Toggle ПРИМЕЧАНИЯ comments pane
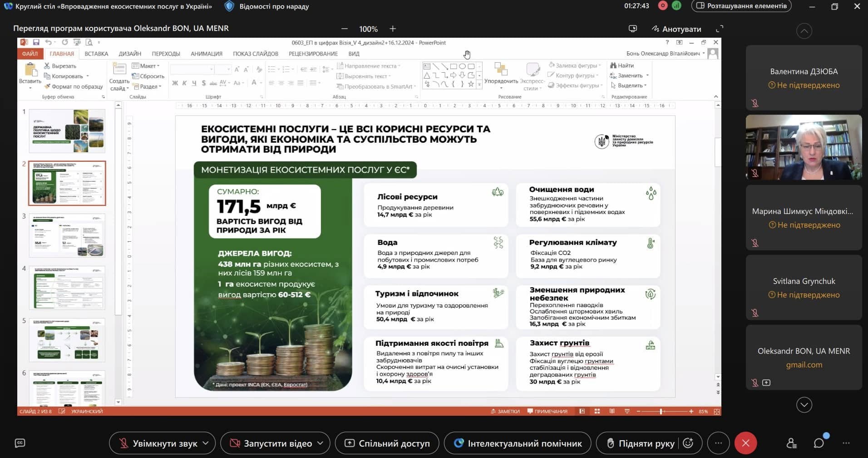 pos(547,411)
